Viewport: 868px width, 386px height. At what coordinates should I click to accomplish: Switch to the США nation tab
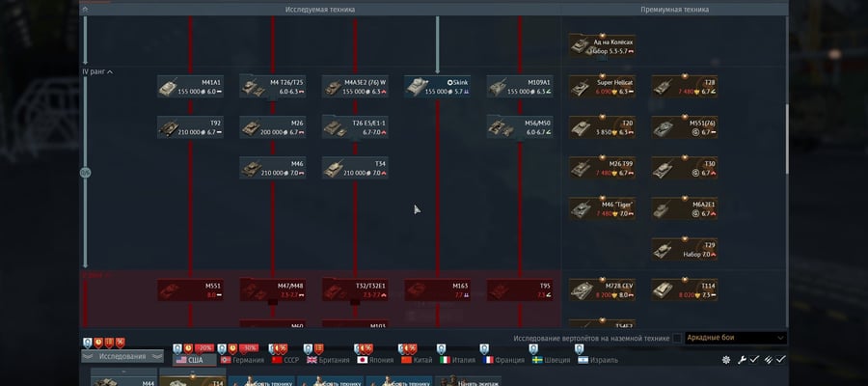(x=194, y=360)
